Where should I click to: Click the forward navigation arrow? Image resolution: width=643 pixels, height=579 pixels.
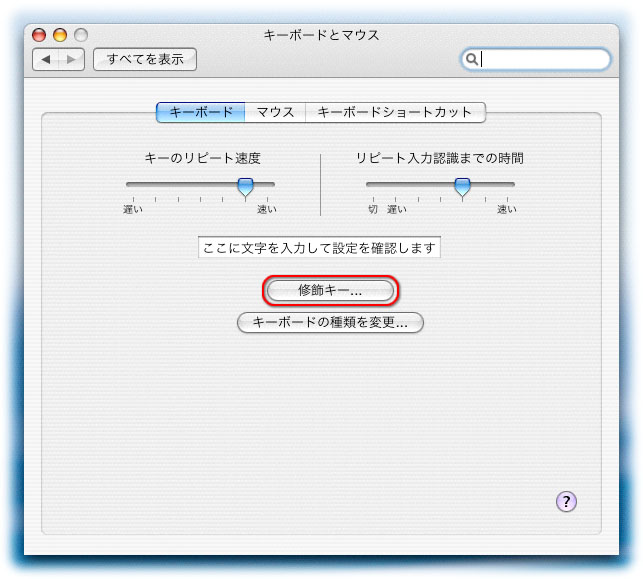pyautogui.click(x=71, y=60)
